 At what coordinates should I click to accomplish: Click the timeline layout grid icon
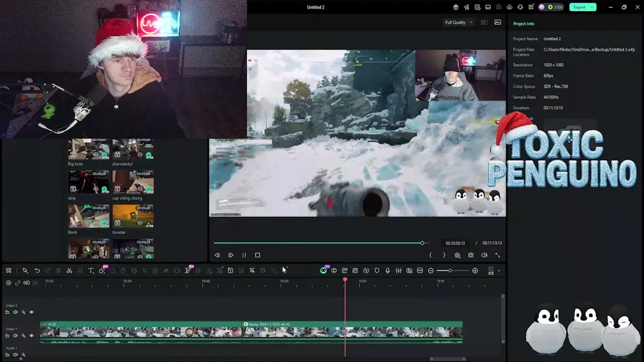[9, 270]
